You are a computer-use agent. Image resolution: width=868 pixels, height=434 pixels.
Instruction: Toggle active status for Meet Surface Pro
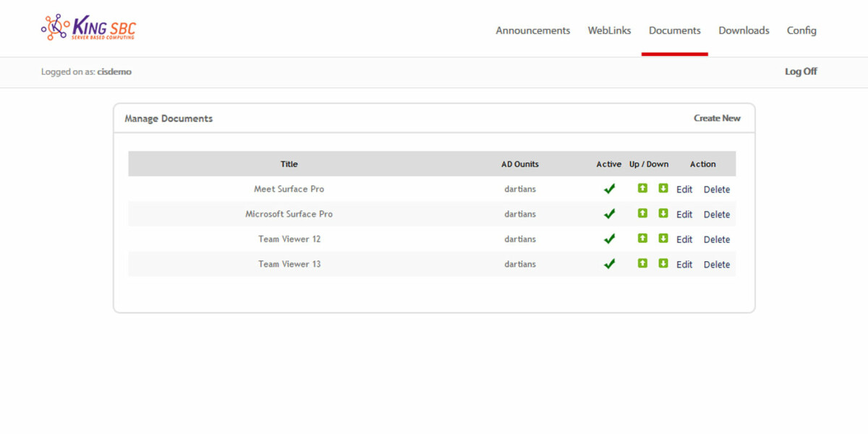pyautogui.click(x=609, y=188)
